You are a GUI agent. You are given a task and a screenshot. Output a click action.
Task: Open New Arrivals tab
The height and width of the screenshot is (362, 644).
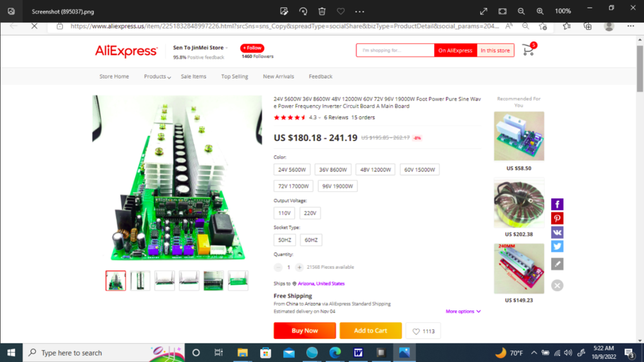278,77
